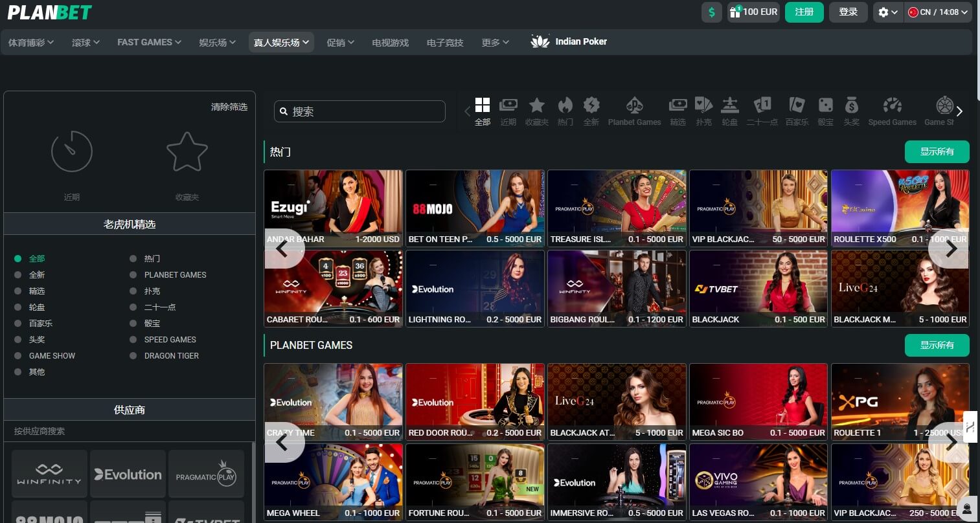The height and width of the screenshot is (523, 980).
Task: Open the 近期 recent games category
Action: coord(508,105)
